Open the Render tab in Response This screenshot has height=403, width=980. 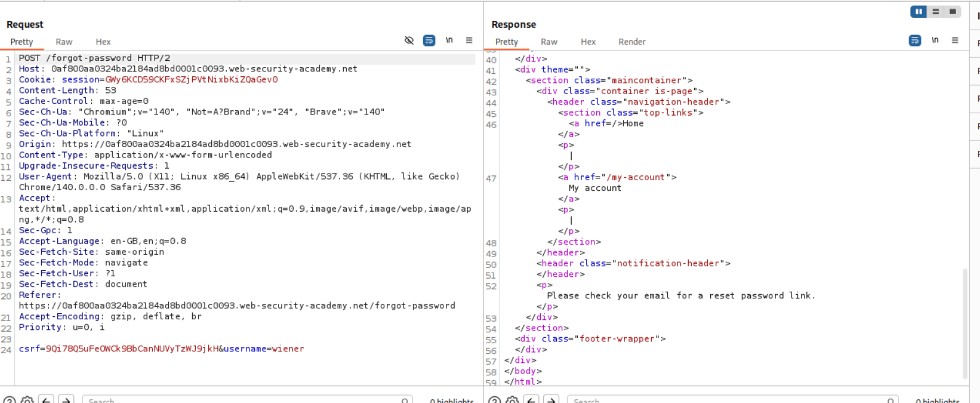coord(632,42)
